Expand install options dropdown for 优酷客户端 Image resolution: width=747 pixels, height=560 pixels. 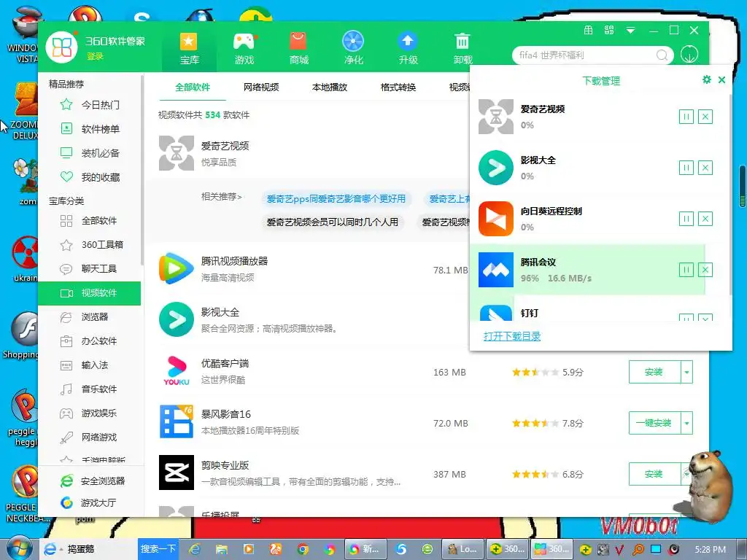click(x=686, y=372)
